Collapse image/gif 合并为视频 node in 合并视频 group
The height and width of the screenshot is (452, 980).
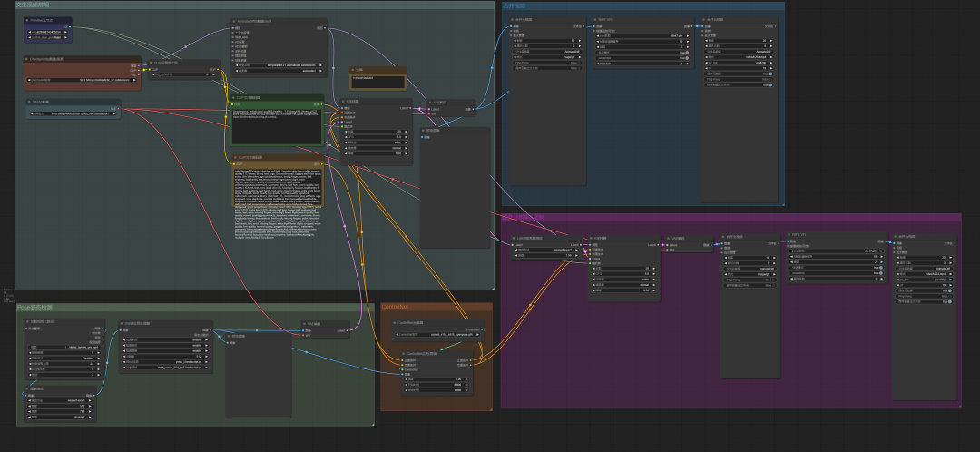[513, 20]
